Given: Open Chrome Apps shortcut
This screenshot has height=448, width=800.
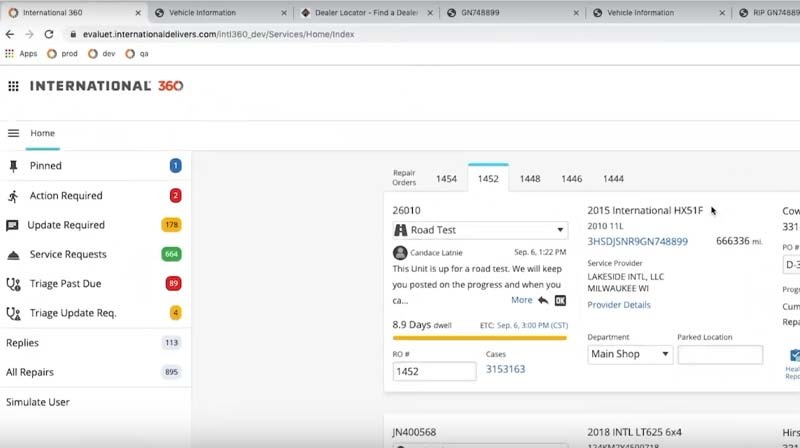Looking at the screenshot, I should coord(21,54).
